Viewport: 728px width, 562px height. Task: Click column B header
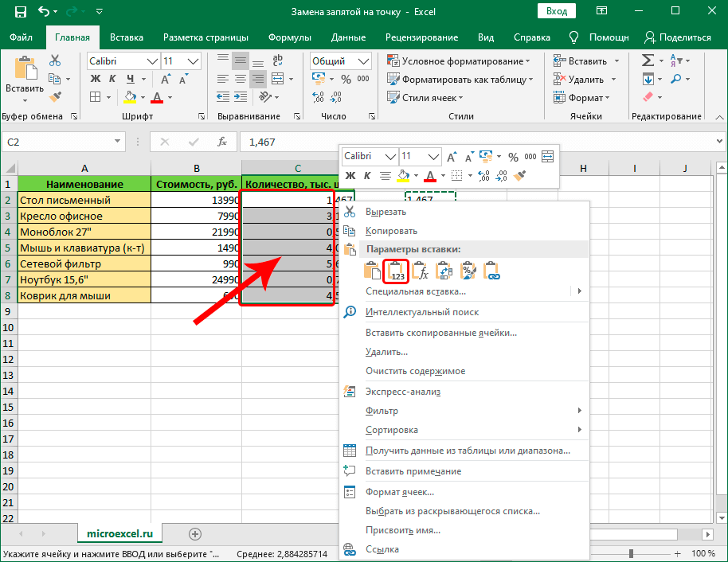coord(197,169)
